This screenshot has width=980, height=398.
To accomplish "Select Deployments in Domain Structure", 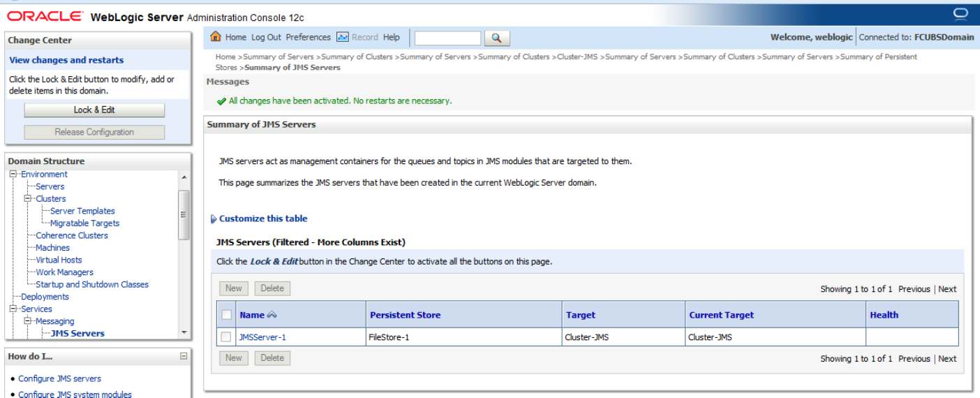I will (45, 297).
